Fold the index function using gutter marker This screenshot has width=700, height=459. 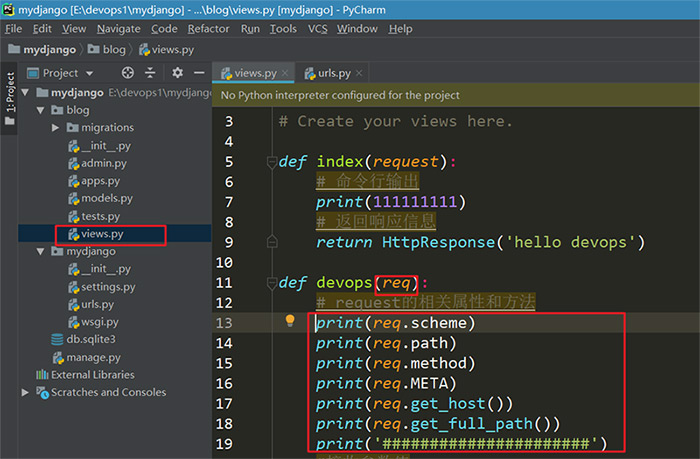tap(271, 162)
